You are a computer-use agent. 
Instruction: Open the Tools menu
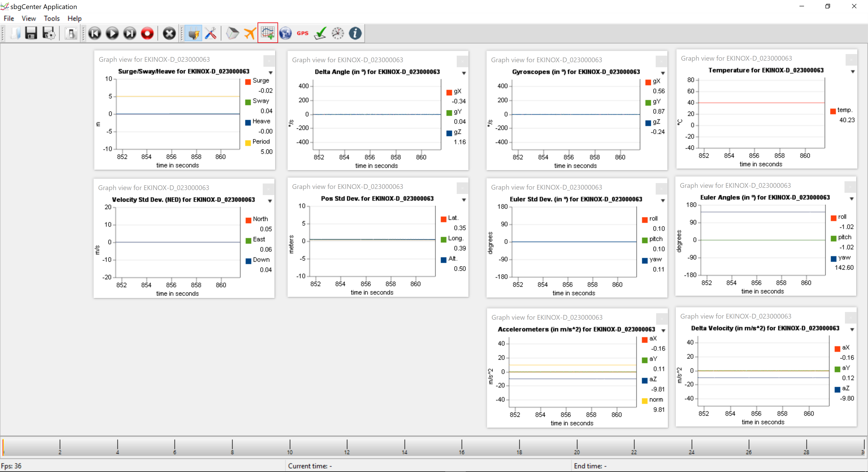click(52, 18)
